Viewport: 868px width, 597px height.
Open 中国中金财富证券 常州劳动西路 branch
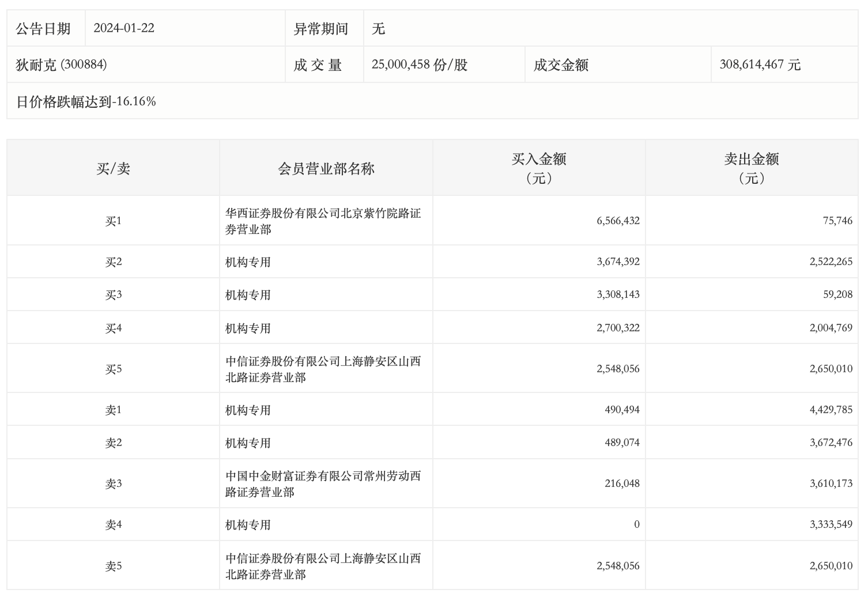[323, 484]
